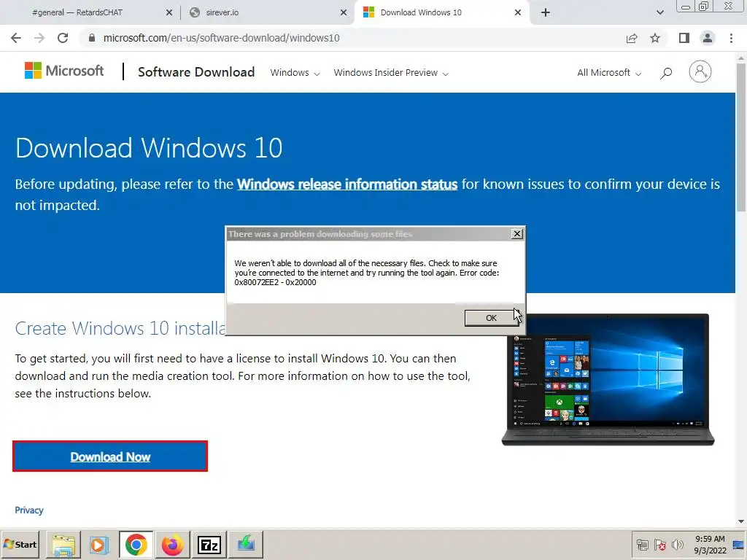This screenshot has width=747, height=560.
Task: Open the Chrome profile avatar
Action: pos(708,38)
